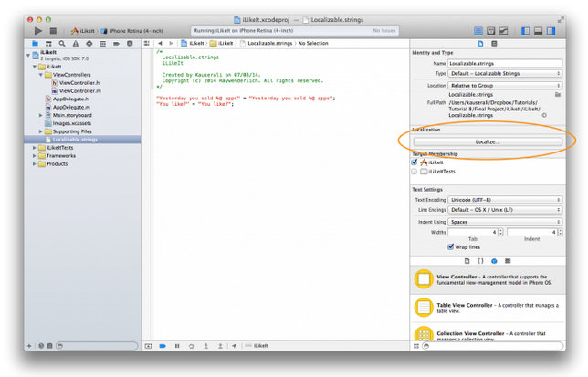Open the Location Relative to Group dropdown
Screen dimensions: 588x377
pos(505,86)
